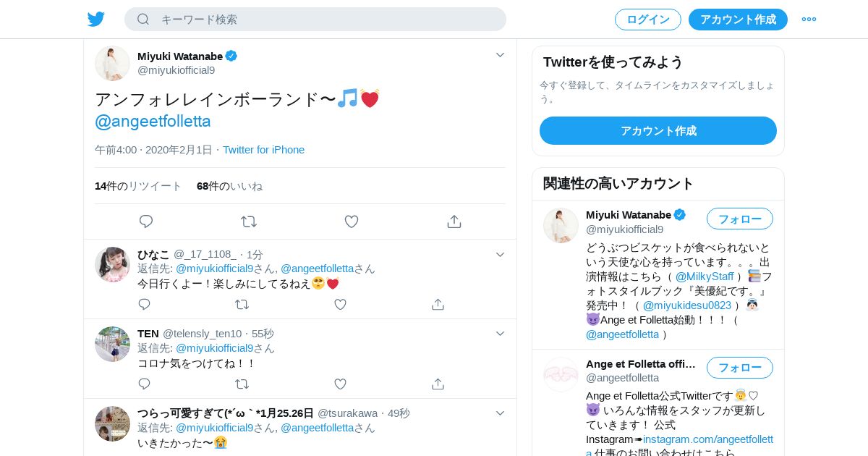Click the ログイン button

point(648,20)
